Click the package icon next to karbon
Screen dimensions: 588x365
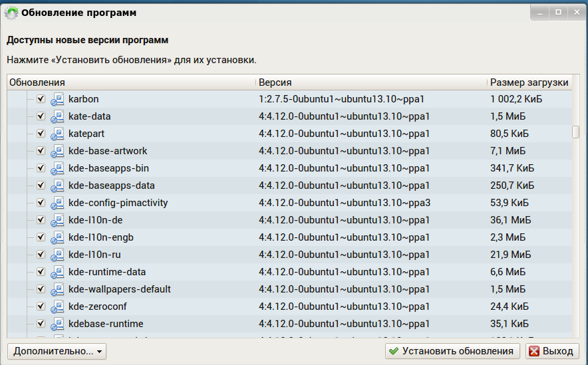(57, 99)
